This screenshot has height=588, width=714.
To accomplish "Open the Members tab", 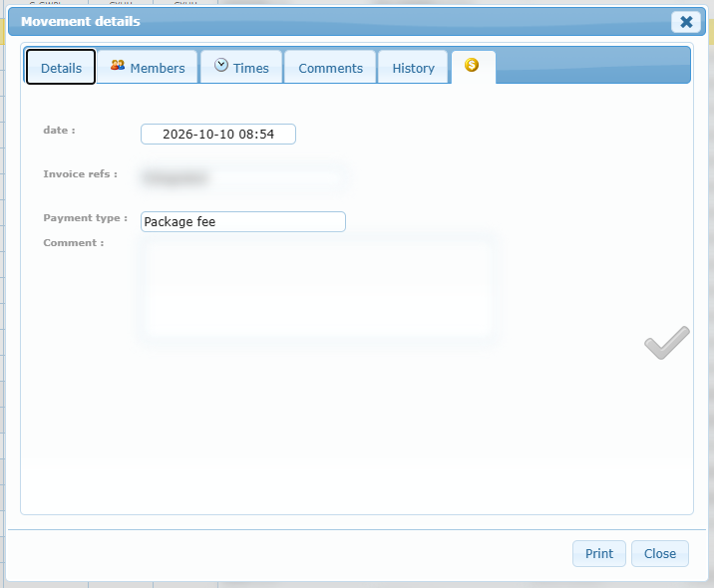I will [x=147, y=67].
